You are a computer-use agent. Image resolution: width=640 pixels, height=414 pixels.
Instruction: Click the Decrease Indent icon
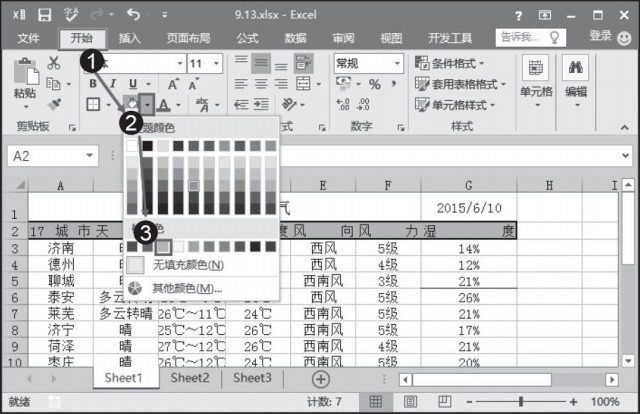(x=241, y=105)
